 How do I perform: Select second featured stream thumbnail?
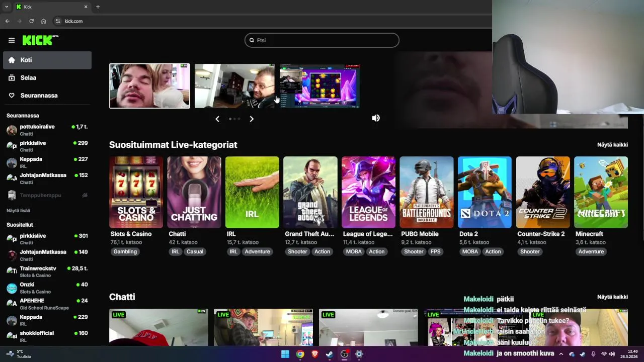[234, 86]
